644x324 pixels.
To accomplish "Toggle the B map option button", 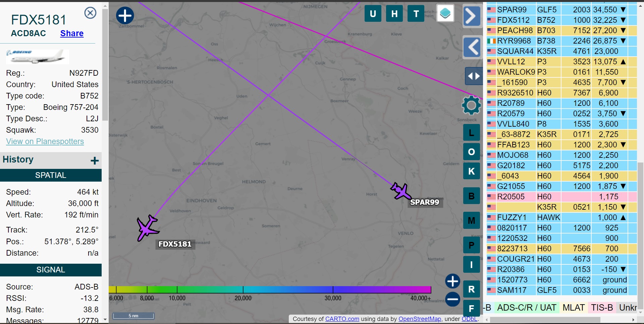I will tap(471, 196).
